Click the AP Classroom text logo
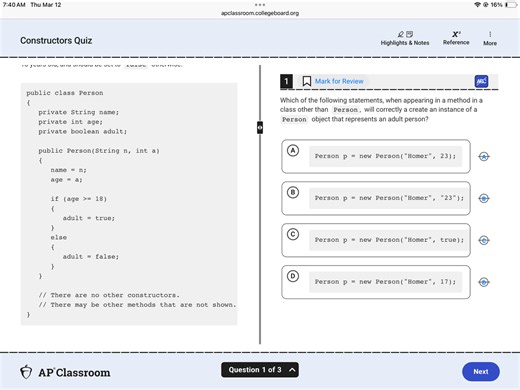 click(74, 372)
